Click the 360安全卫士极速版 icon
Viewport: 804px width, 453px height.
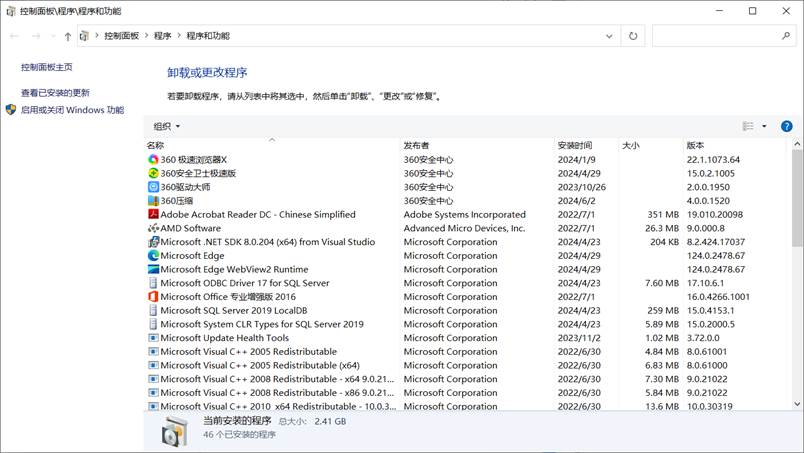pos(153,173)
